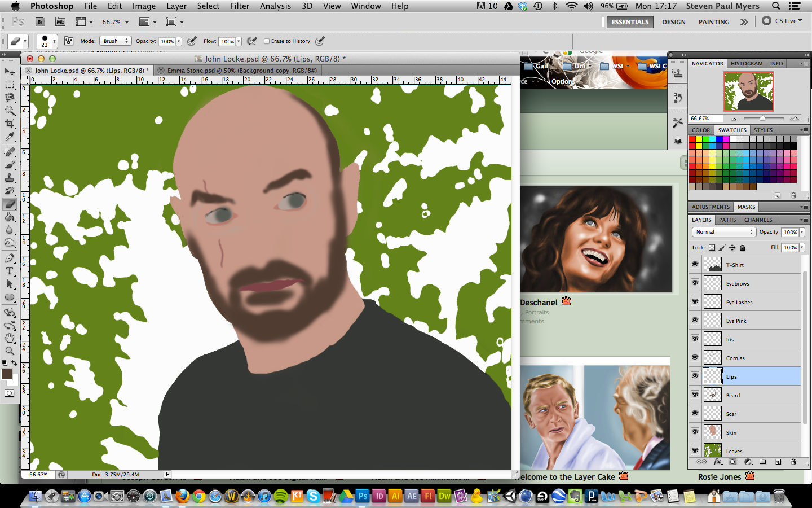This screenshot has width=812, height=508.
Task: Select the Blur tool
Action: pyautogui.click(x=10, y=230)
